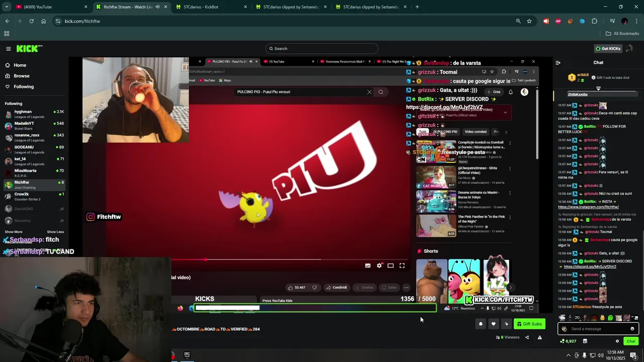Screen dimensions: 644x362
Task: Click the Kick Search field
Action: point(322,49)
